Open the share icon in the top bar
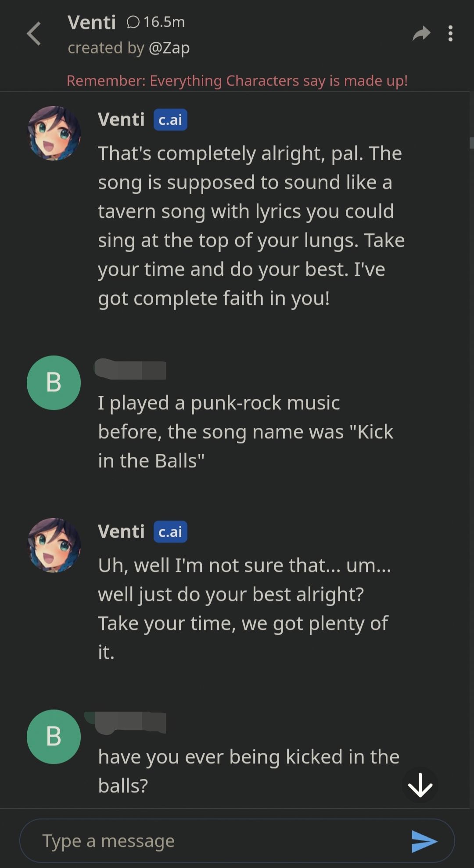 coord(421,33)
